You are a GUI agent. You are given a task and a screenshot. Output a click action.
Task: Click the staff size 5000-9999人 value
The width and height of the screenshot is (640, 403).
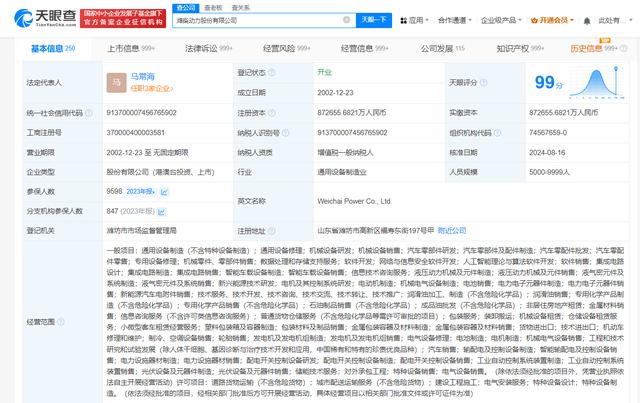pyautogui.click(x=549, y=172)
